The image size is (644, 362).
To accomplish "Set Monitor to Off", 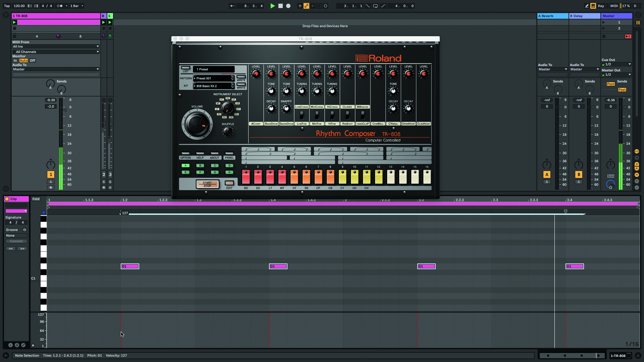I will point(32,61).
